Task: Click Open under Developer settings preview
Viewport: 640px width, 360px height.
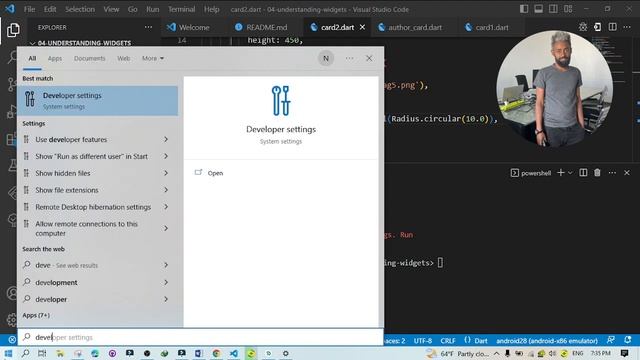Action: click(215, 173)
